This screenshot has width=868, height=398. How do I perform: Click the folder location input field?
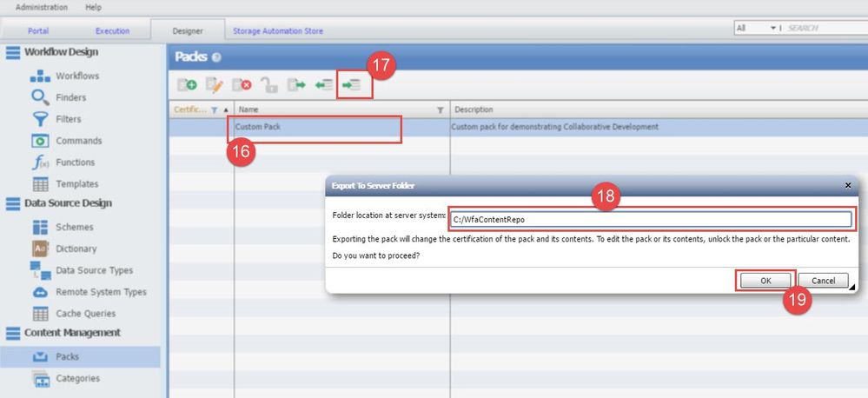650,219
